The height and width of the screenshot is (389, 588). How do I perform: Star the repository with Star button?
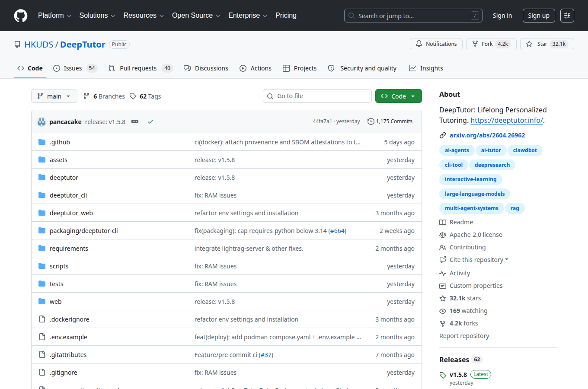(x=547, y=44)
